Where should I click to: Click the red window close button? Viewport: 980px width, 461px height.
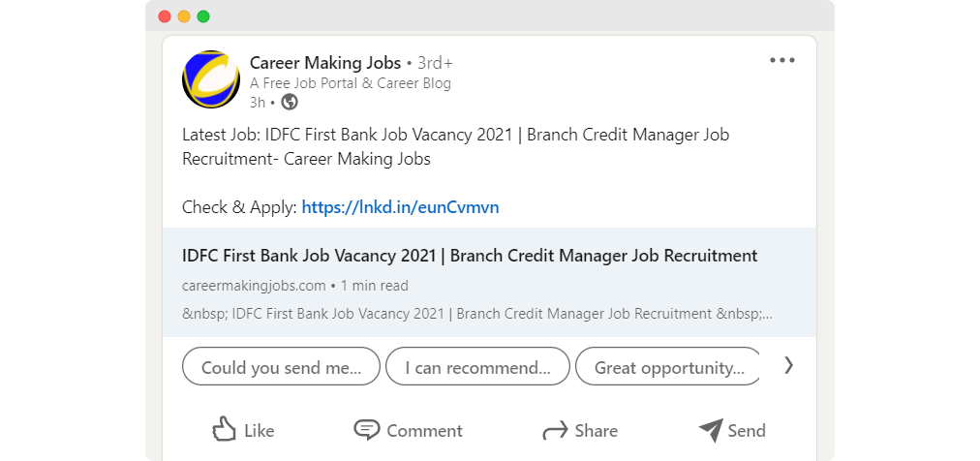165,16
